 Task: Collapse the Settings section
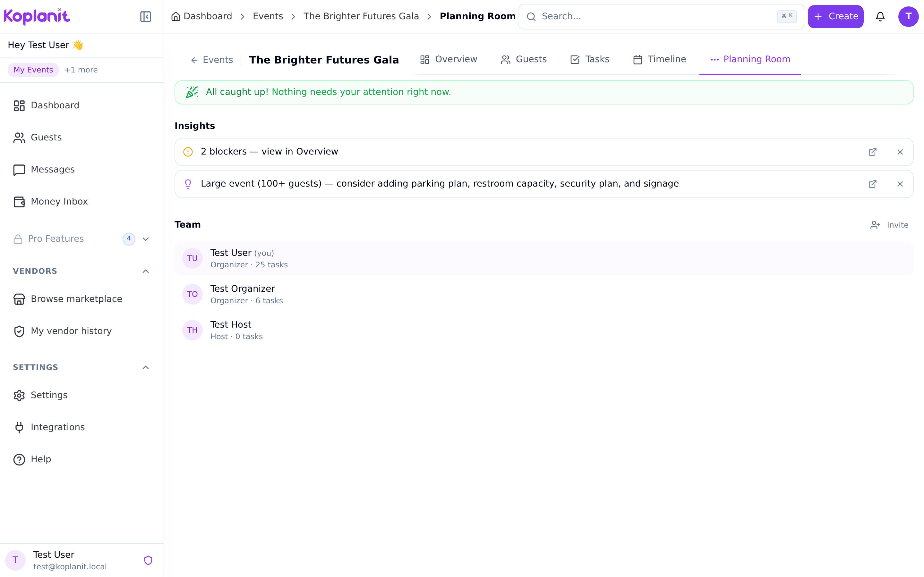coord(145,367)
